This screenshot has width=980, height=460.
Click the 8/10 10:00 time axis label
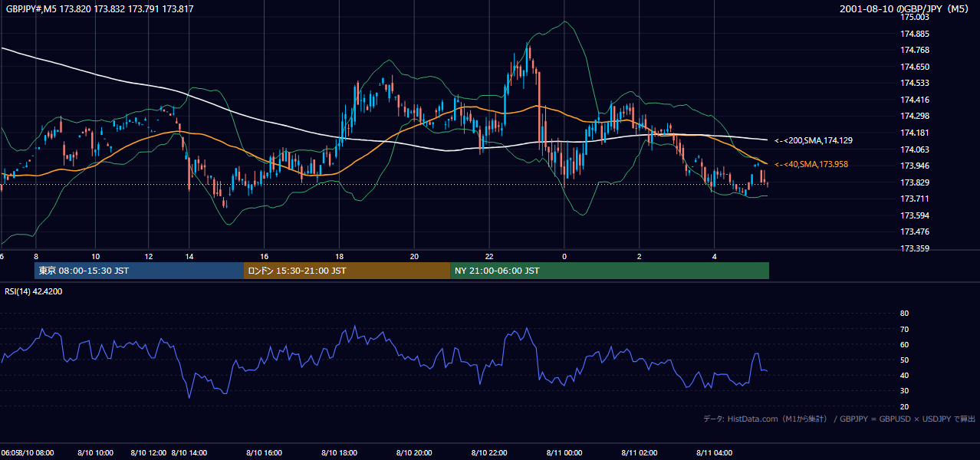[x=95, y=453]
